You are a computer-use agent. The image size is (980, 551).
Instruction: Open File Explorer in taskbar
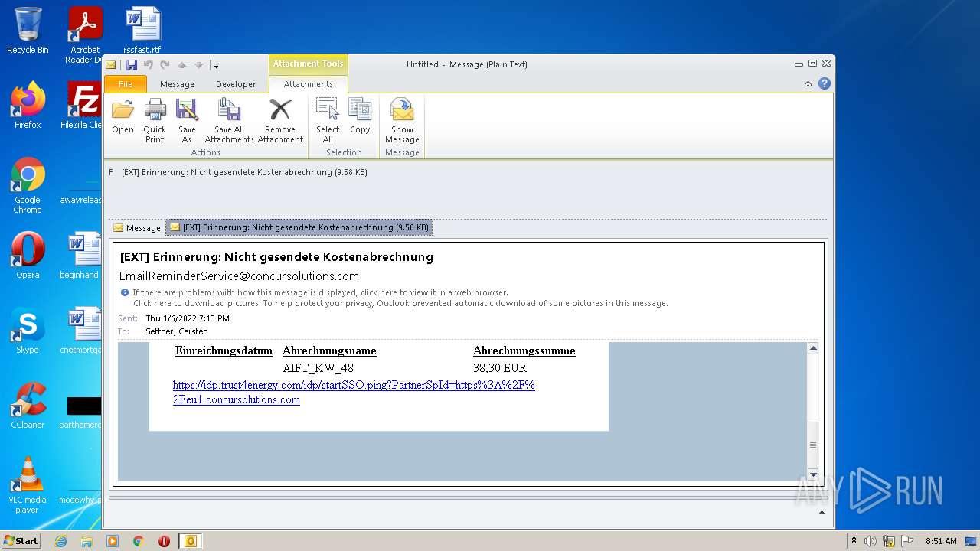click(x=87, y=541)
